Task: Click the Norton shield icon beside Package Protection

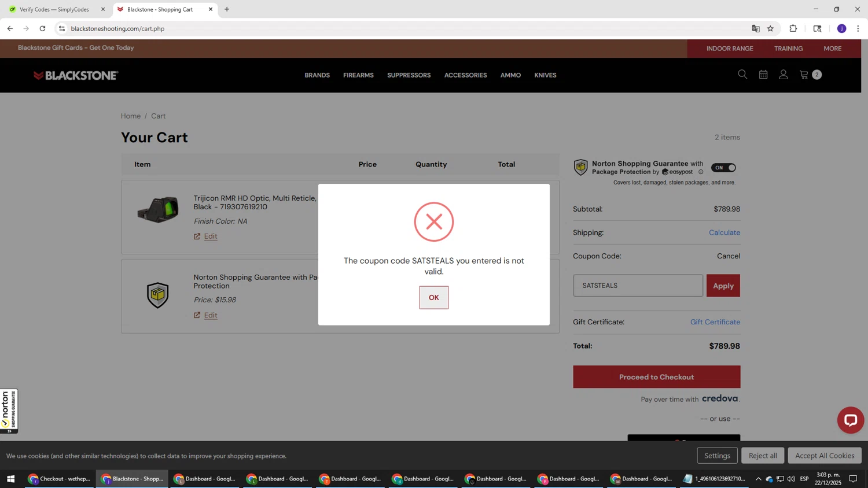Action: pyautogui.click(x=580, y=168)
